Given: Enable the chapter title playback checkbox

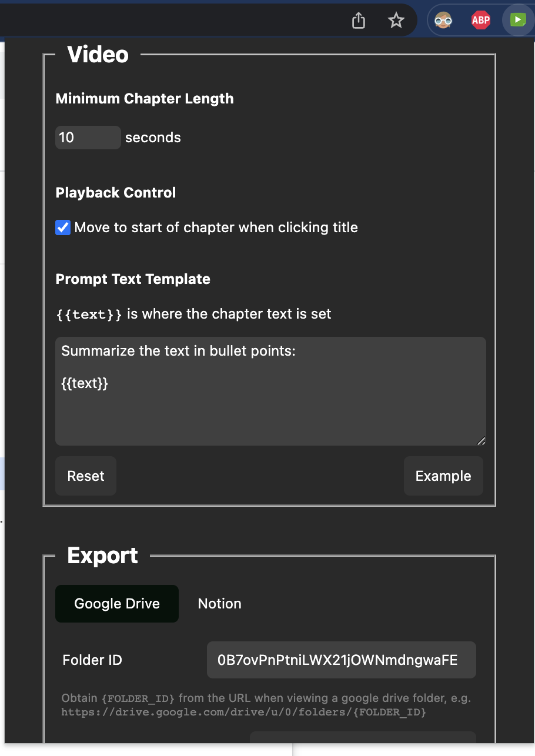Looking at the screenshot, I should [x=62, y=227].
